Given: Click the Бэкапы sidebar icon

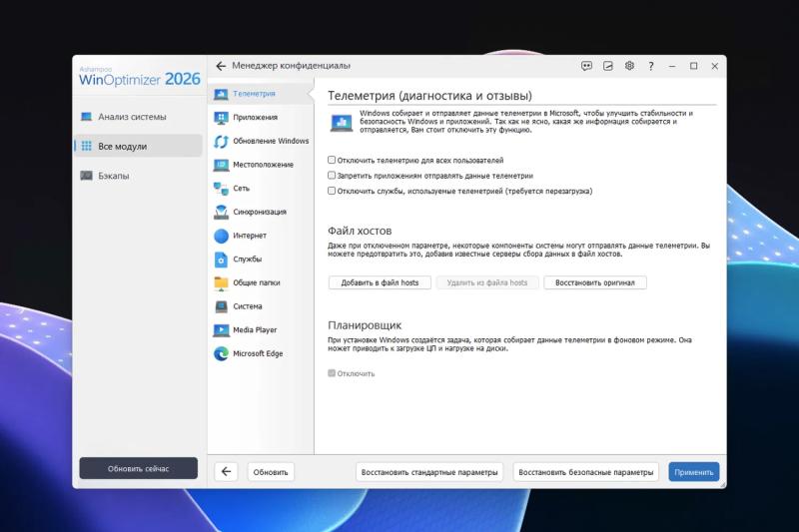Looking at the screenshot, I should click(87, 176).
